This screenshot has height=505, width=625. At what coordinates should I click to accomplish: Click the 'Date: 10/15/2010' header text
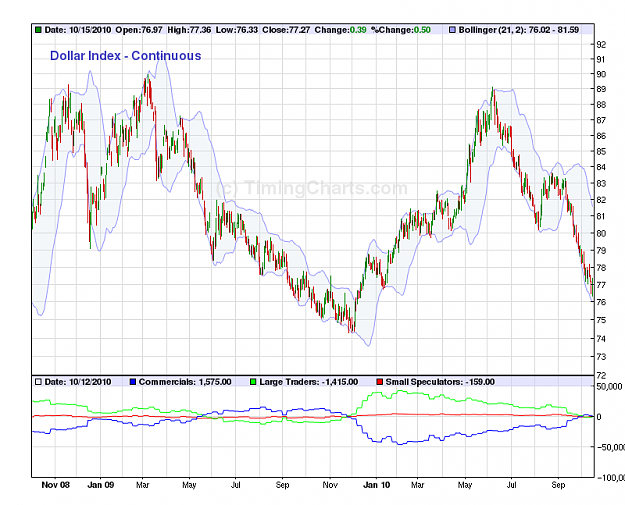point(78,30)
